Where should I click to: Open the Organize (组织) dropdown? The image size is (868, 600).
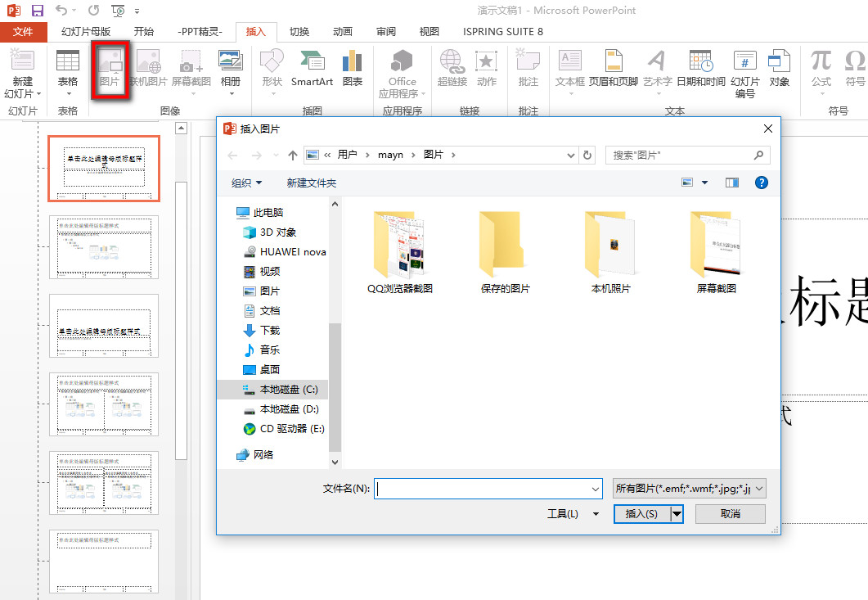[246, 183]
